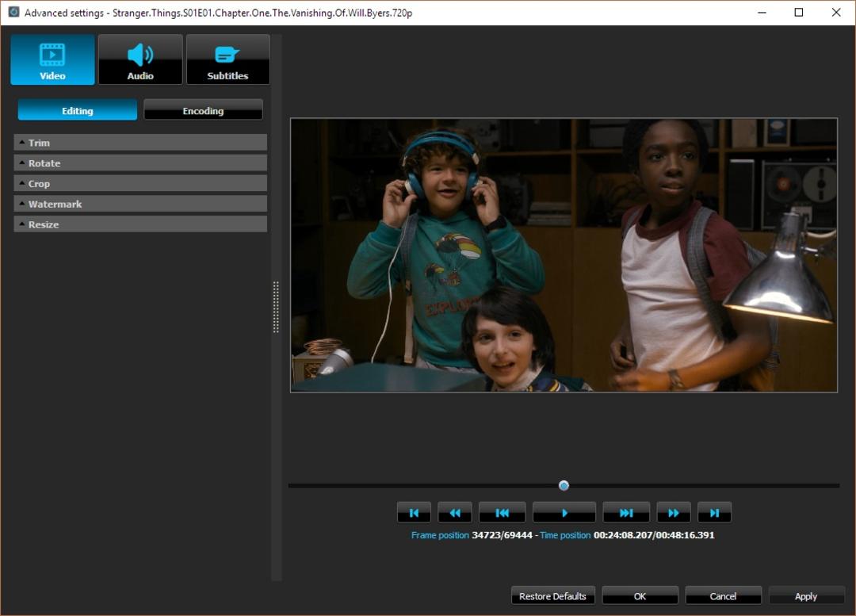Click the rewind double-arrow button
This screenshot has height=616, width=856.
pos(455,513)
